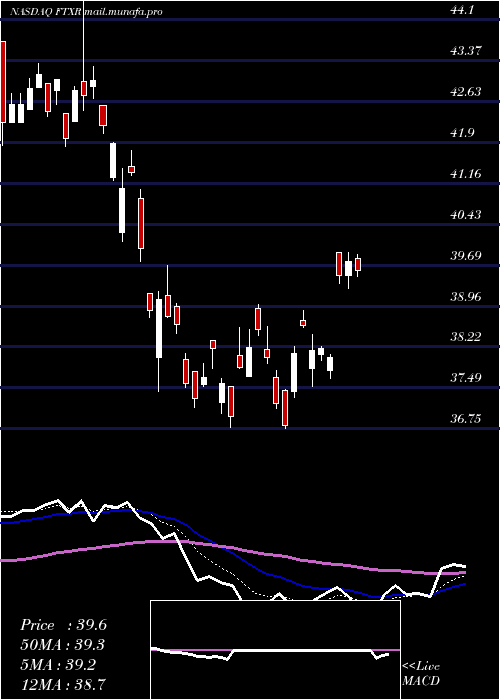Image resolution: width=500 pixels, height=700 pixels.
Task: Click the MACD inset chart panel
Action: pyautogui.click(x=275, y=650)
